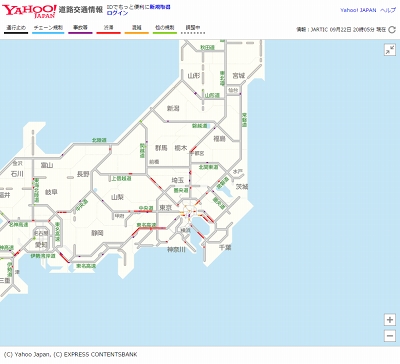The width and height of the screenshot is (400, 364).
Task: Click the 事故等 purple legend entry
Action: (80, 29)
